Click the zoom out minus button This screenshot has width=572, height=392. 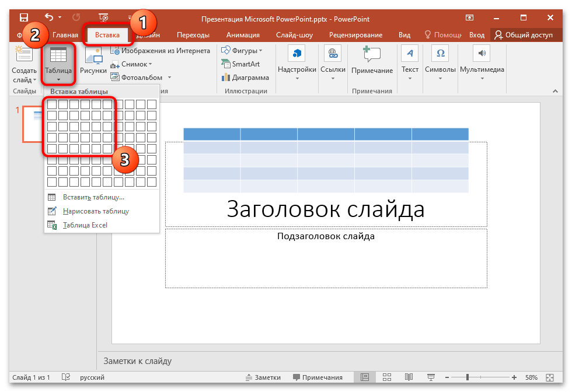click(447, 377)
